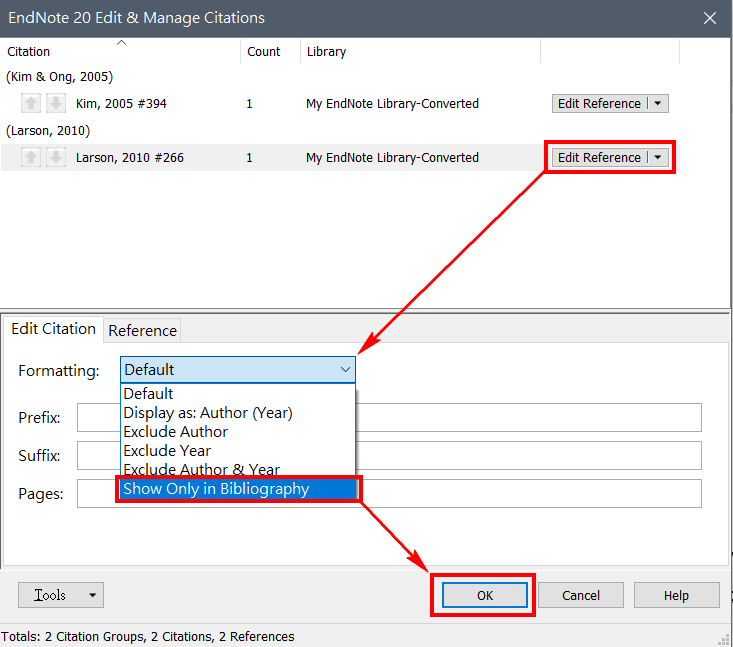The width and height of the screenshot is (733, 647).
Task: Confirm with the OK button
Action: [485, 595]
